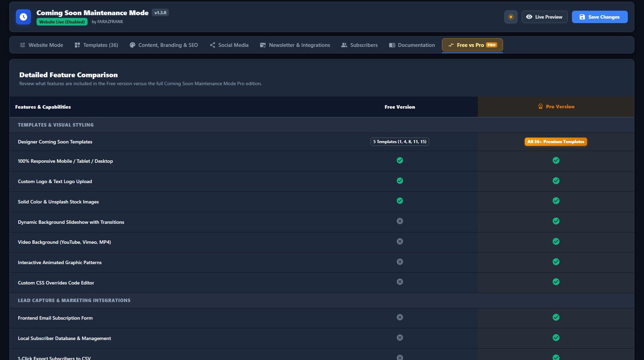Open the Documentation tab
This screenshot has height=360, width=644.
(412, 45)
